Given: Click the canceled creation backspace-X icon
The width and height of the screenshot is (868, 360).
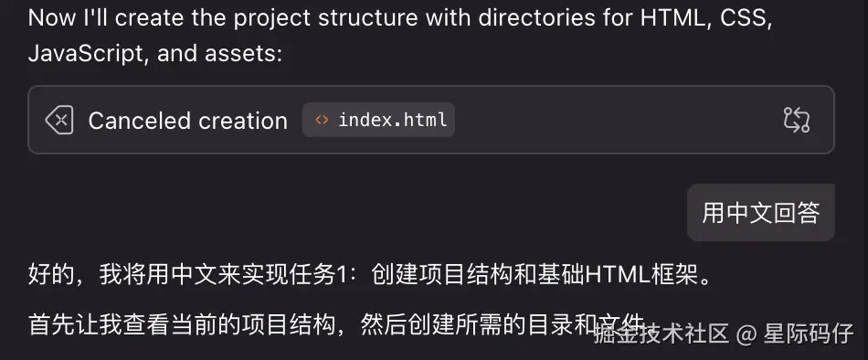Looking at the screenshot, I should click(59, 121).
